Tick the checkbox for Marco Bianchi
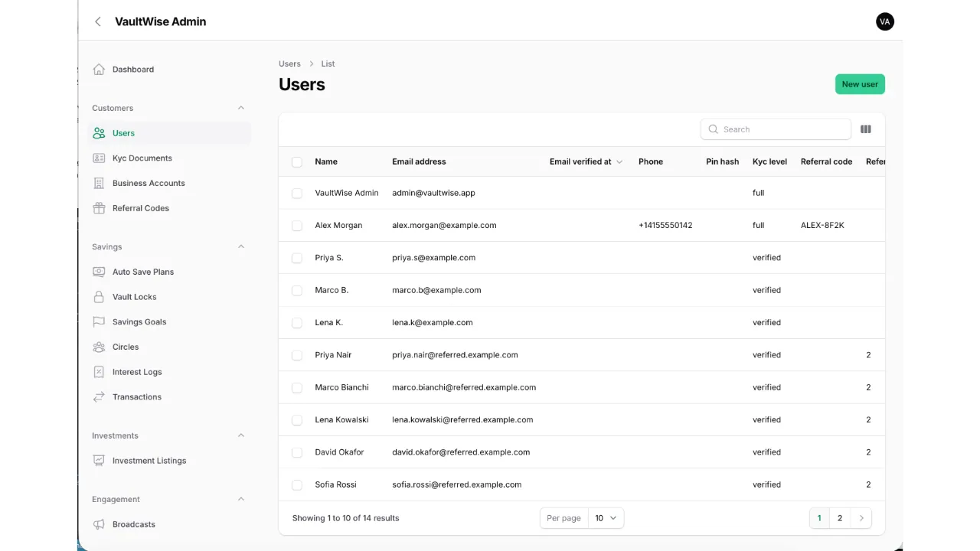980x551 pixels. coord(297,388)
